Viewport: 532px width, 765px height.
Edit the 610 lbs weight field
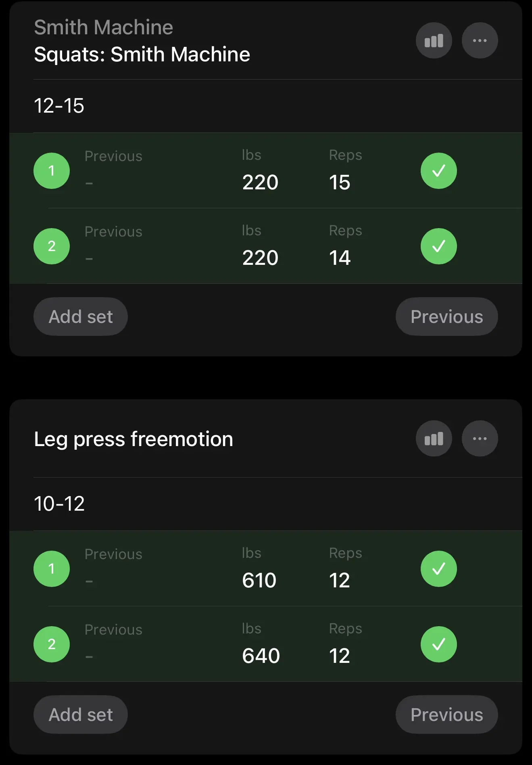coord(259,580)
